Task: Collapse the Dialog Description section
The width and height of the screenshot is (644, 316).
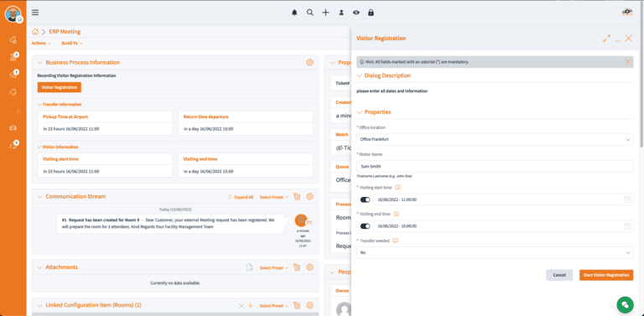Action: pyautogui.click(x=360, y=76)
